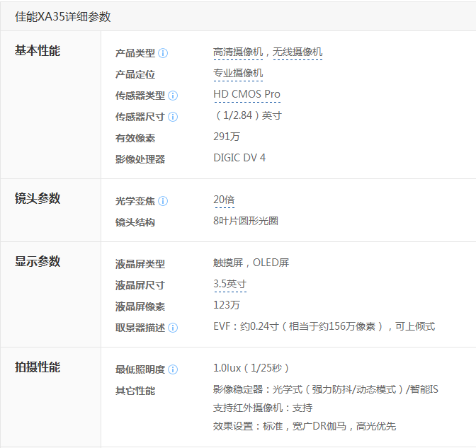The height and width of the screenshot is (448, 476).
Task: Click the 液晶屏像素 label
Action: pos(140,306)
